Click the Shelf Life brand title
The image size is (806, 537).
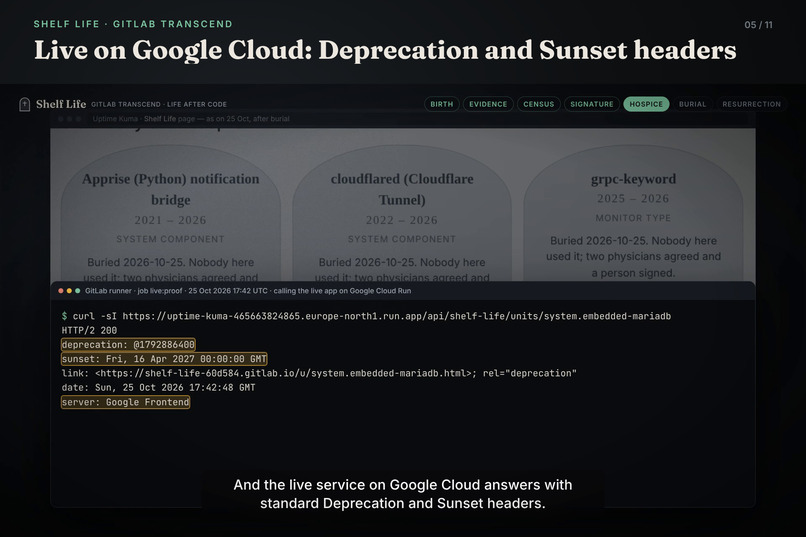[61, 104]
